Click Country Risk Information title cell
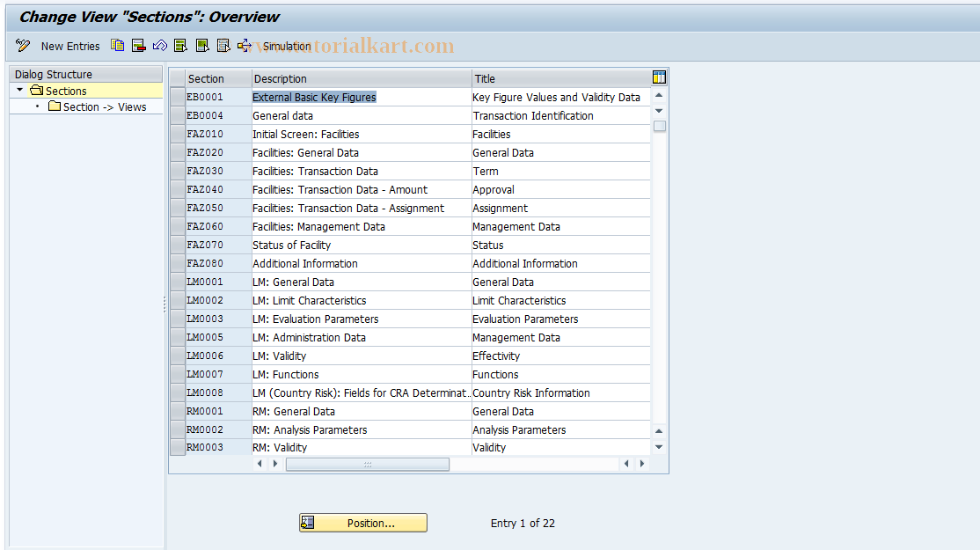 [x=560, y=392]
